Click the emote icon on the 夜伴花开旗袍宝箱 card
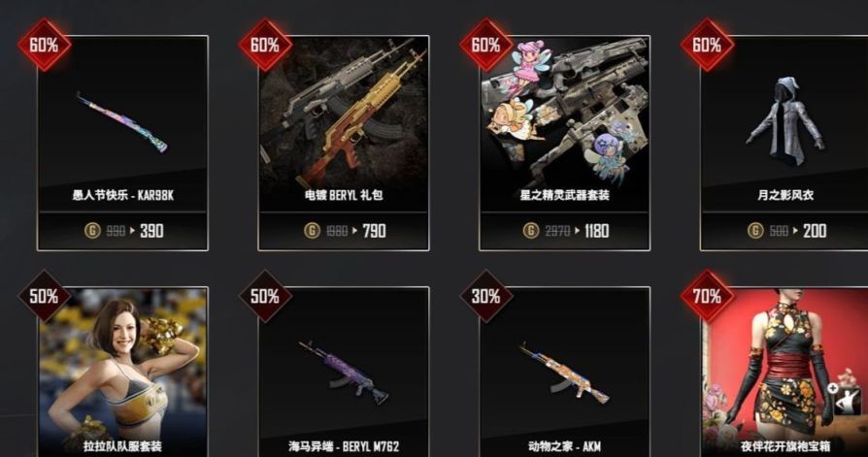The width and height of the screenshot is (868, 457). click(846, 400)
